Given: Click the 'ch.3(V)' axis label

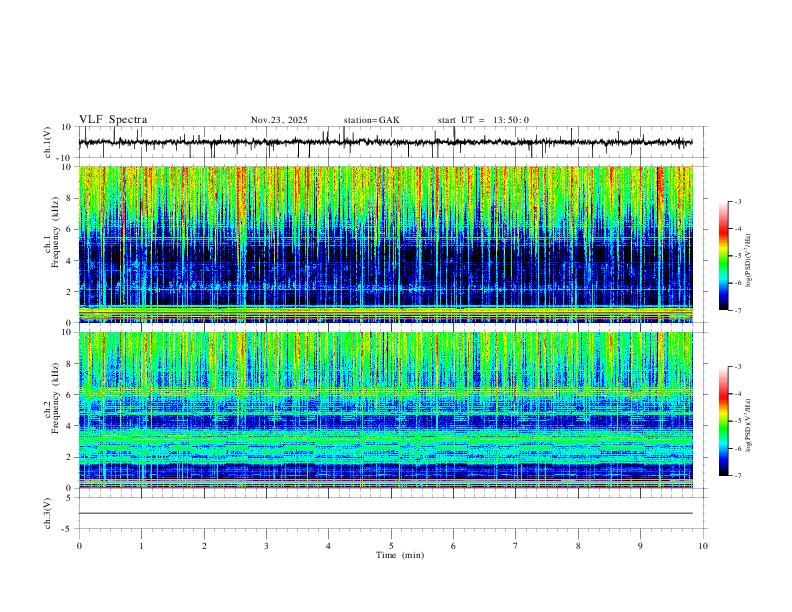Looking at the screenshot, I should point(48,513).
